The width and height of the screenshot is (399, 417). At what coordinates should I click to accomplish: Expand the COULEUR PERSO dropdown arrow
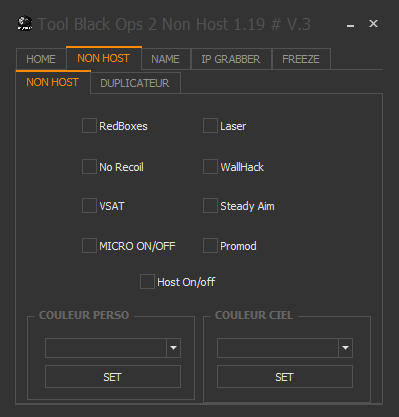pyautogui.click(x=173, y=348)
